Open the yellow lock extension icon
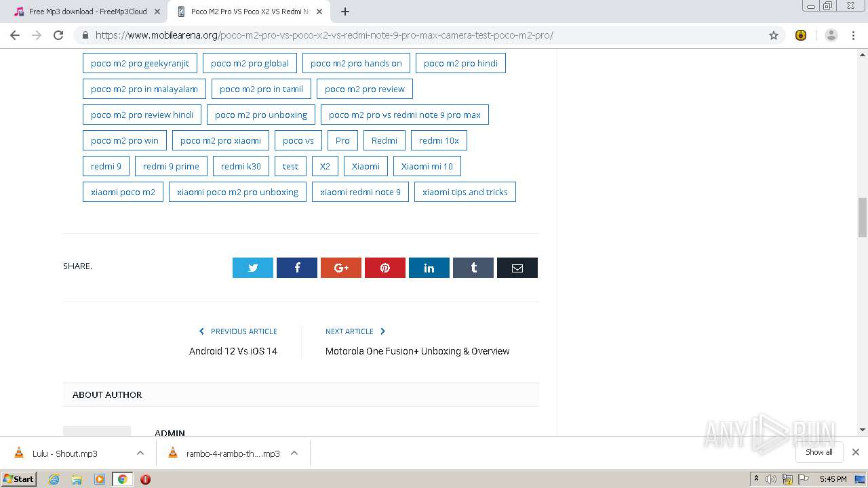 [801, 35]
